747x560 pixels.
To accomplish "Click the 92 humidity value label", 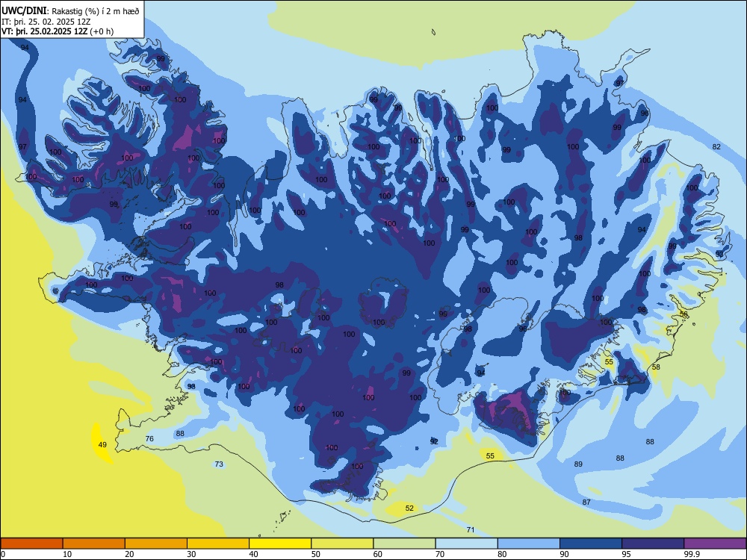I will [434, 441].
